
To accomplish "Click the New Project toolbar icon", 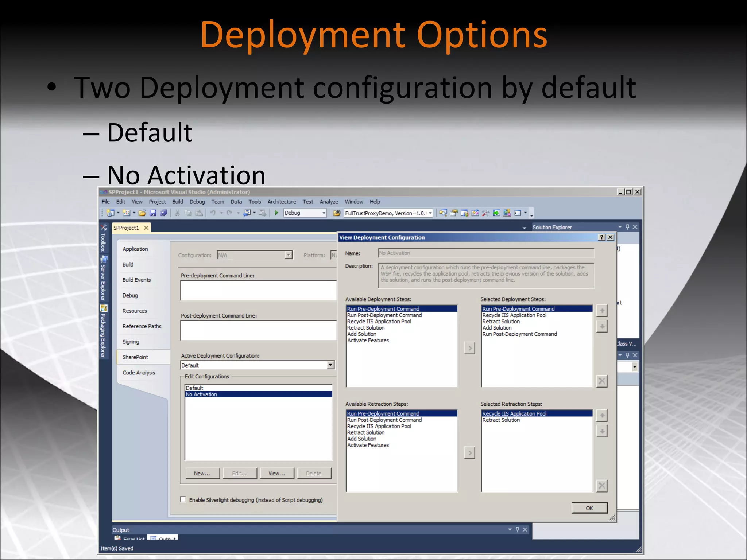I will click(111, 213).
